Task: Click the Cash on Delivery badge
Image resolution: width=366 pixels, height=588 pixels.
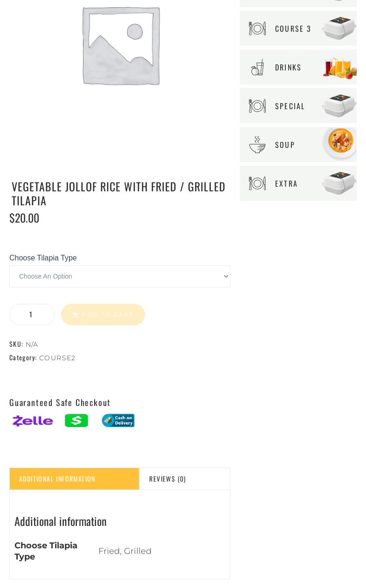Action: click(118, 420)
